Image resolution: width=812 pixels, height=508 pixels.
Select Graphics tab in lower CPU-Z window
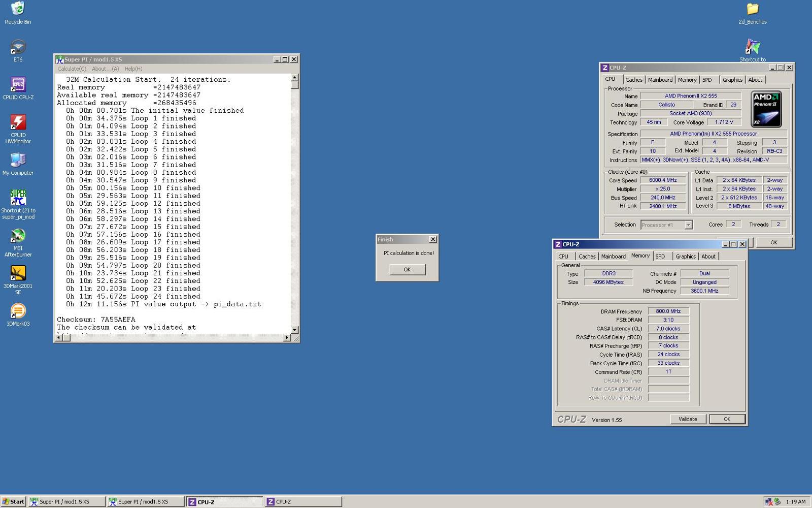[x=686, y=257]
